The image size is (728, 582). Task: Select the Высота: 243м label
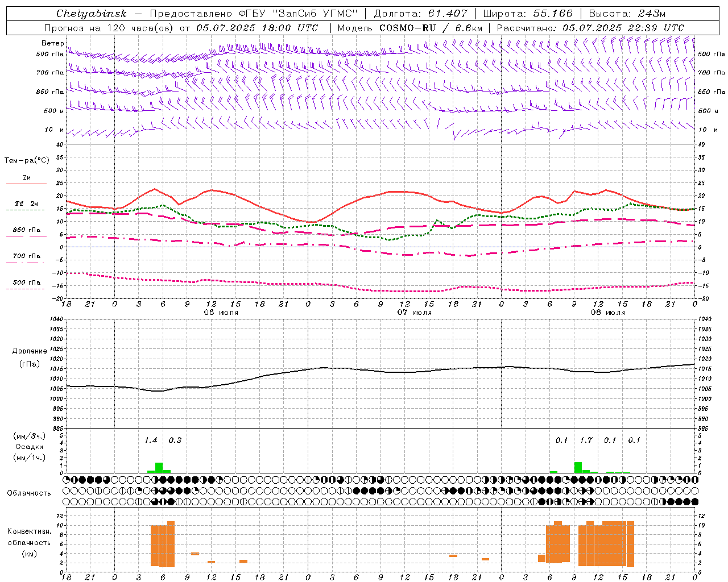point(627,14)
